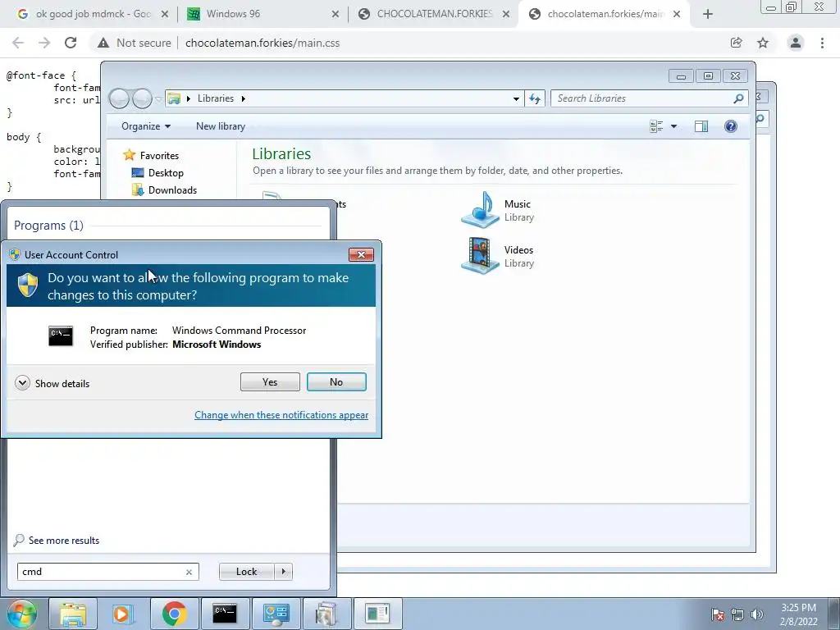Reload the Chrome page

click(x=71, y=43)
